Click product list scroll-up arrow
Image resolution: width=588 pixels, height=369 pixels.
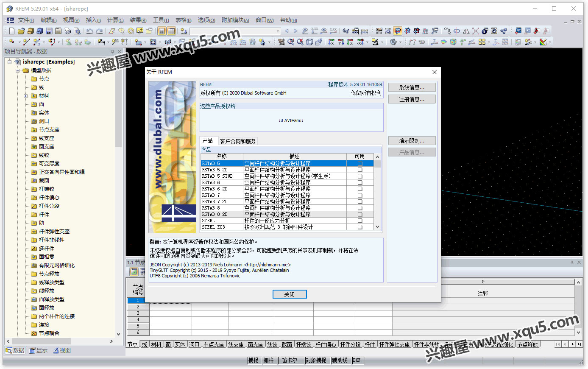pyautogui.click(x=377, y=157)
